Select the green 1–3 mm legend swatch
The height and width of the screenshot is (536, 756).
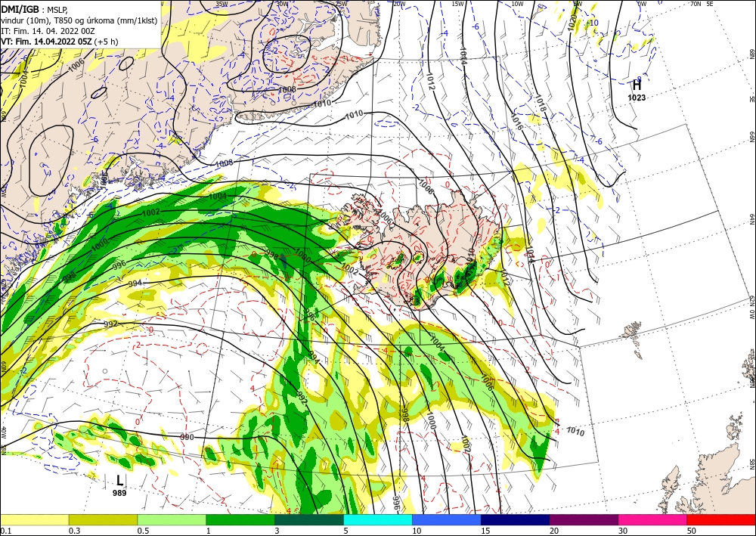240,520
